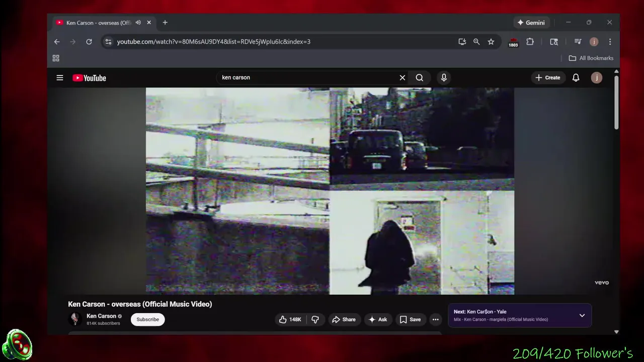Open the Ken Carson channel name link
This screenshot has height=362, width=644.
point(101,316)
